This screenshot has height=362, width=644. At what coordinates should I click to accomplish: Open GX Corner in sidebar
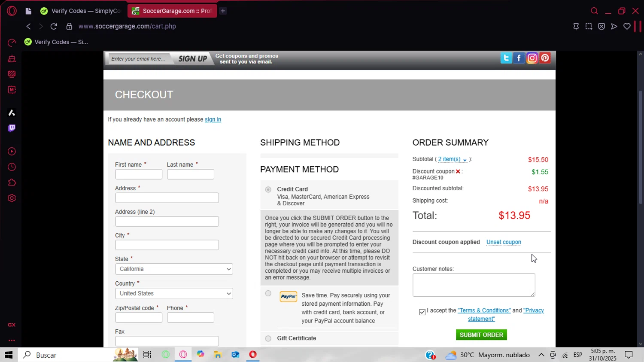coord(12,325)
